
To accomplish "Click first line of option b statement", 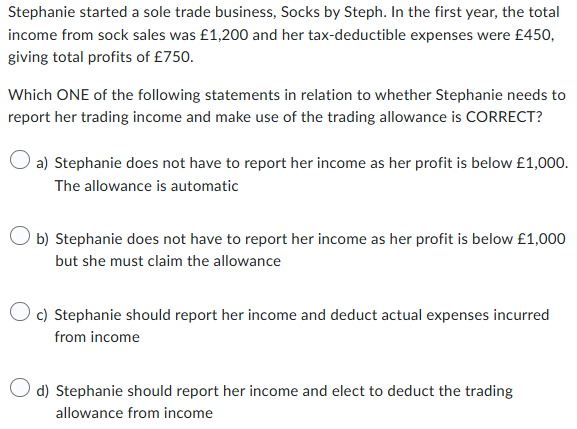I will pos(310,239).
